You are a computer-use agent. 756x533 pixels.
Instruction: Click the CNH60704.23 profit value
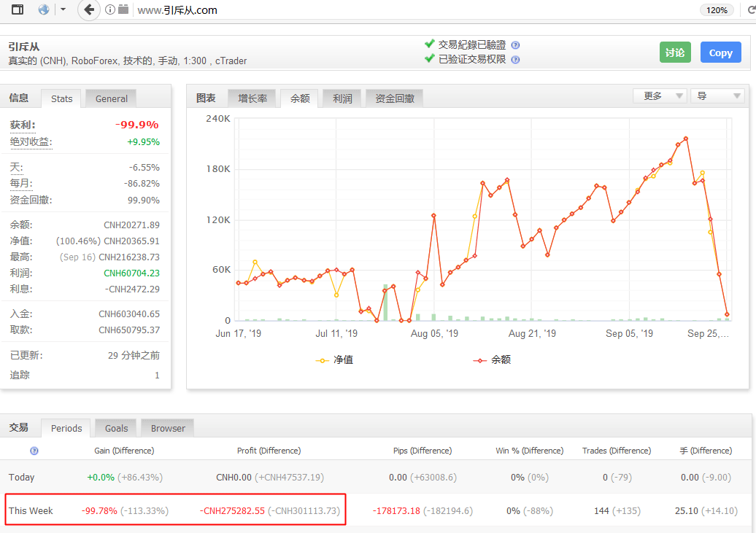131,273
